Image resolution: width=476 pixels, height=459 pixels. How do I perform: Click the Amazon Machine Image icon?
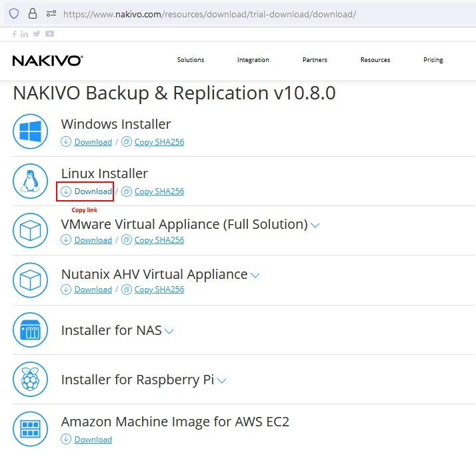31,428
